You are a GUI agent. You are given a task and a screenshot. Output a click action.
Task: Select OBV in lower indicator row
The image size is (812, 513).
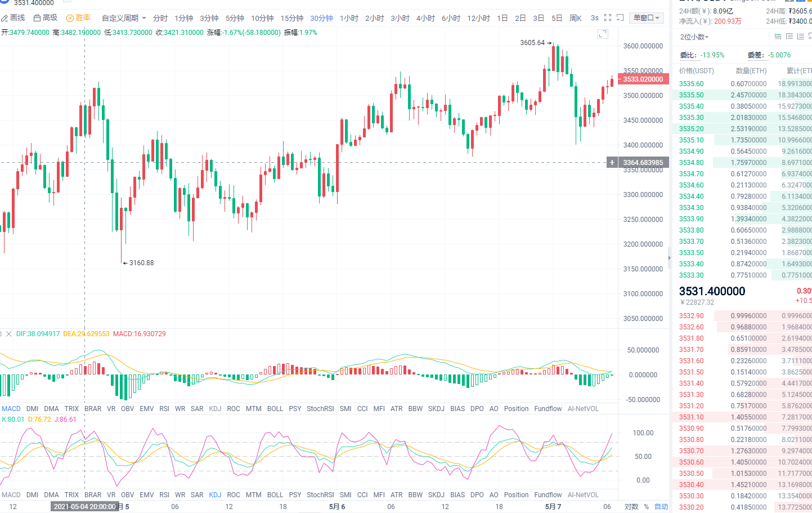pyautogui.click(x=128, y=495)
